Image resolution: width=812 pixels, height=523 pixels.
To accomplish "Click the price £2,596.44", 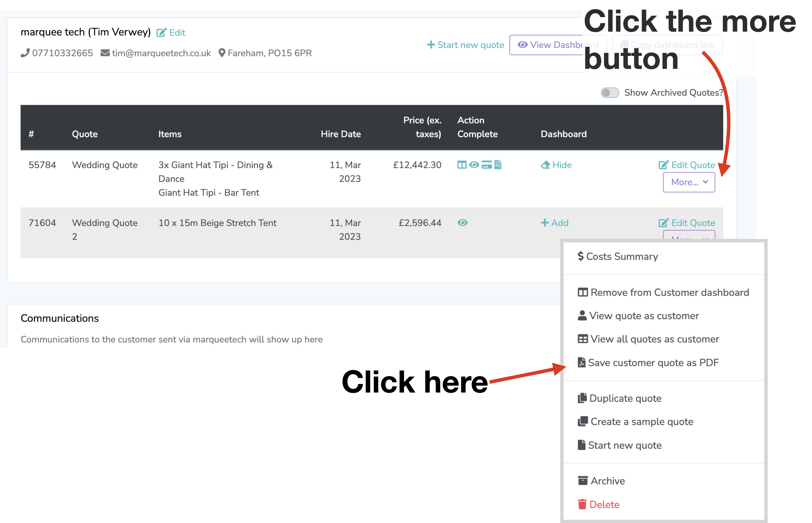I will [x=420, y=223].
